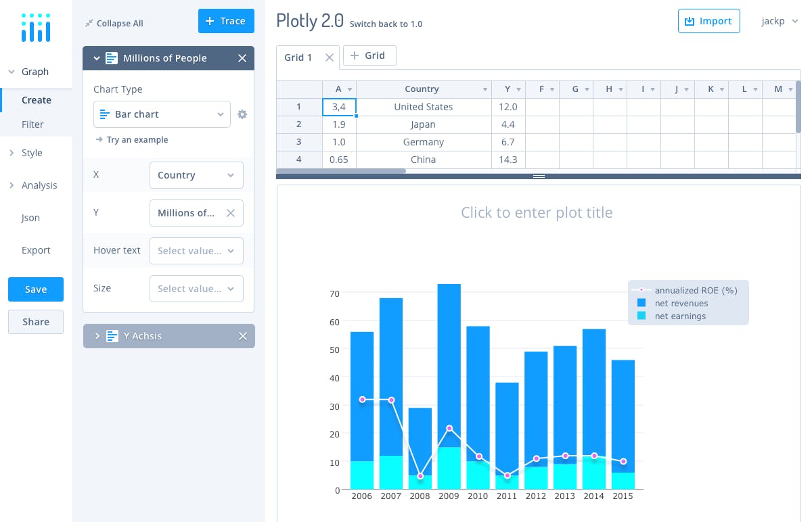The height and width of the screenshot is (522, 812).
Task: Click the Import button
Action: [x=708, y=21]
